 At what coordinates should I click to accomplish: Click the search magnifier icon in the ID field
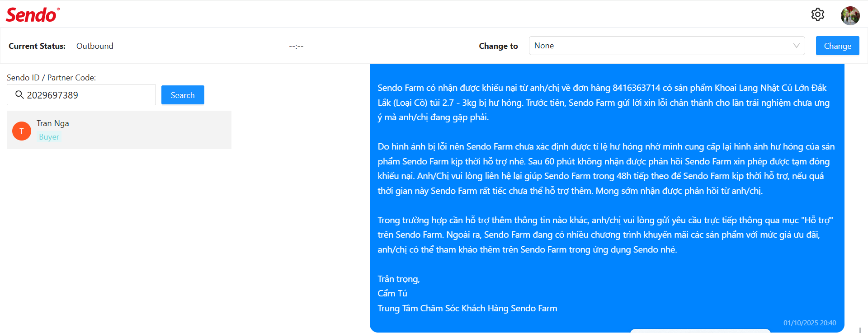(x=19, y=94)
